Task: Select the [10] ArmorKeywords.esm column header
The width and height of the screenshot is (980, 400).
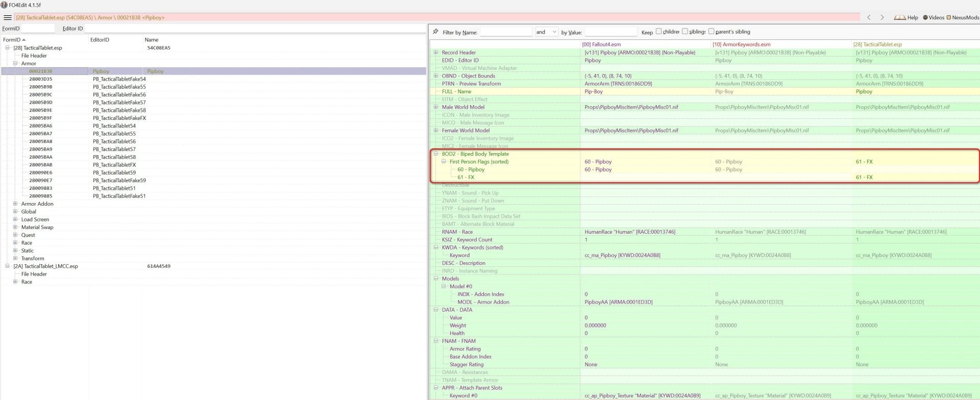Action: (x=741, y=44)
